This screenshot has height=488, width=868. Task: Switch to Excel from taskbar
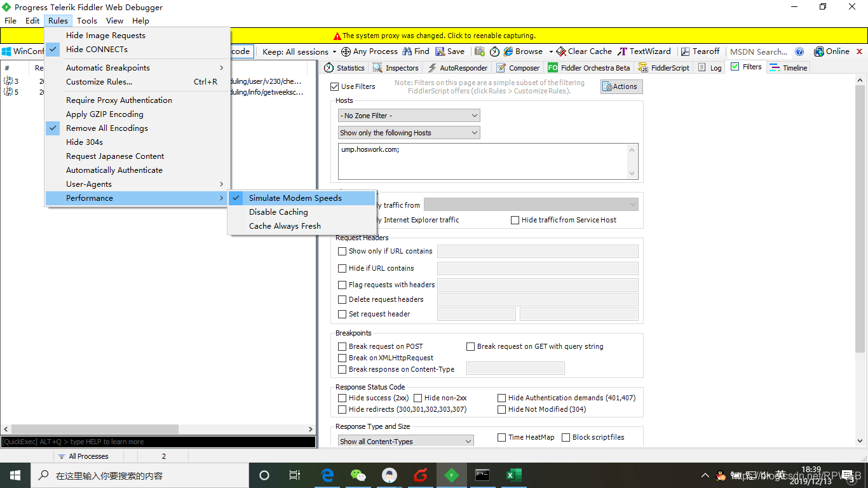514,475
